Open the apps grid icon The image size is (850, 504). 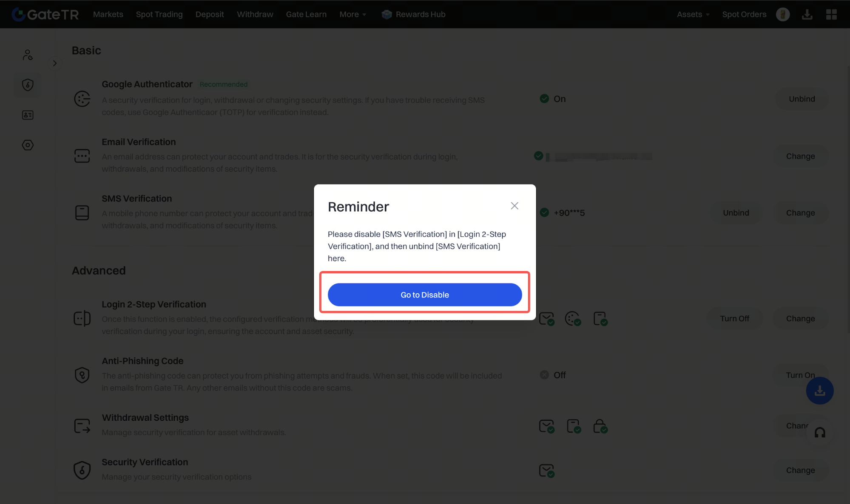[x=831, y=14]
